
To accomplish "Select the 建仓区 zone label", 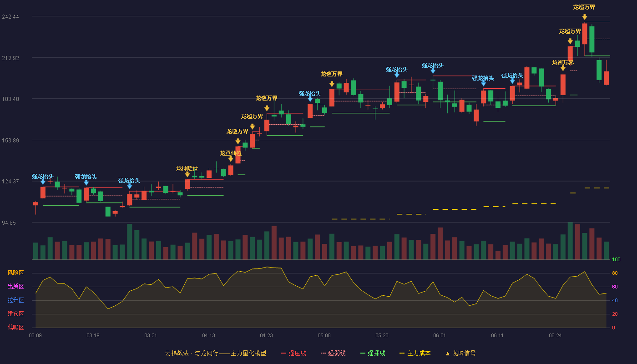I will (15, 313).
